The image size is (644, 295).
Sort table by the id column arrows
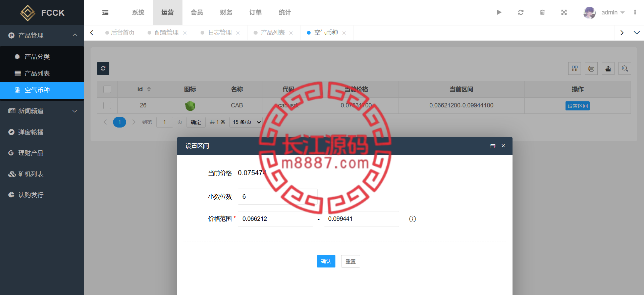point(149,89)
